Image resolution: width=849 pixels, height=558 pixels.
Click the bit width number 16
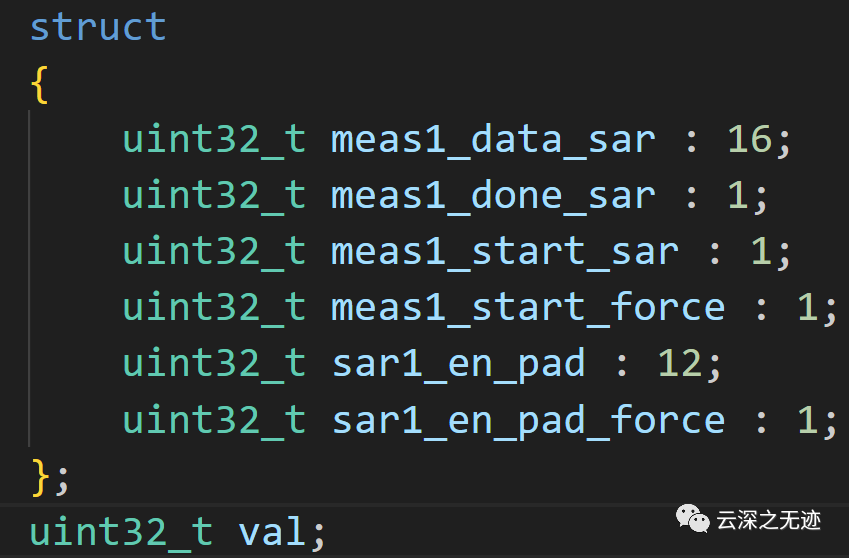click(750, 140)
